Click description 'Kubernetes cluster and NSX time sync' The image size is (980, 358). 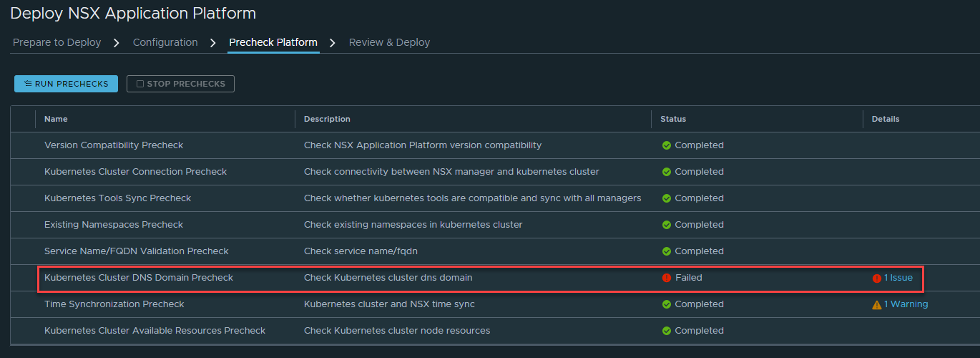[389, 304]
